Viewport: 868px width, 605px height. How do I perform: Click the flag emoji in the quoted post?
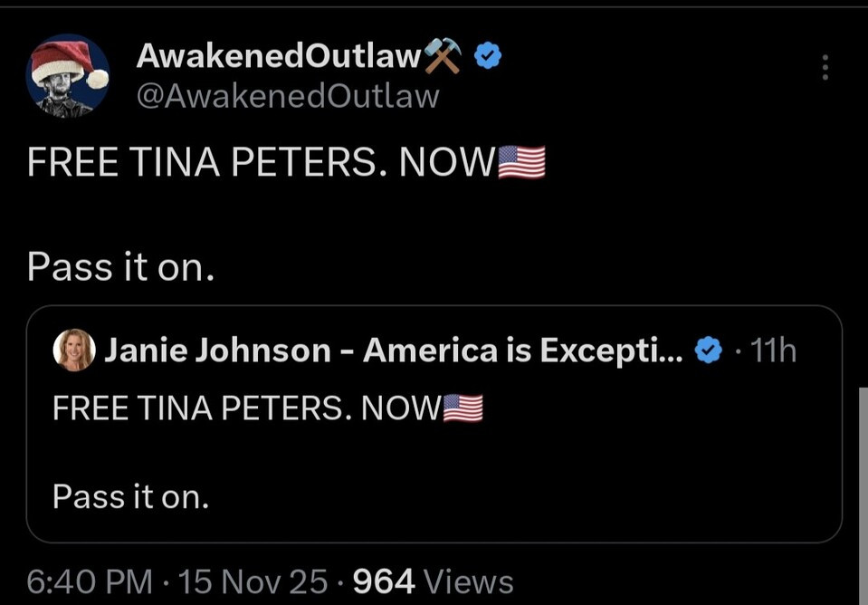(x=463, y=409)
